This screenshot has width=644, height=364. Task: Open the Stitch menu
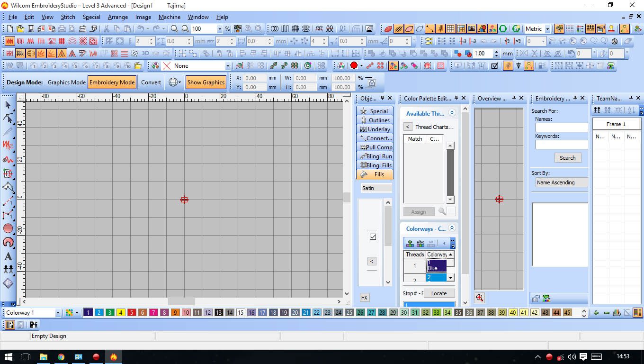[x=68, y=17]
